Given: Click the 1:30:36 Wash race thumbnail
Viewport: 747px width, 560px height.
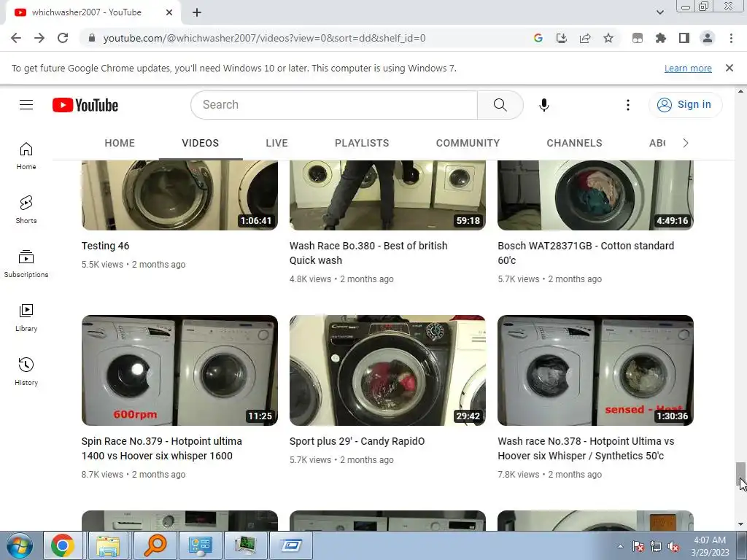Looking at the screenshot, I should point(595,370).
